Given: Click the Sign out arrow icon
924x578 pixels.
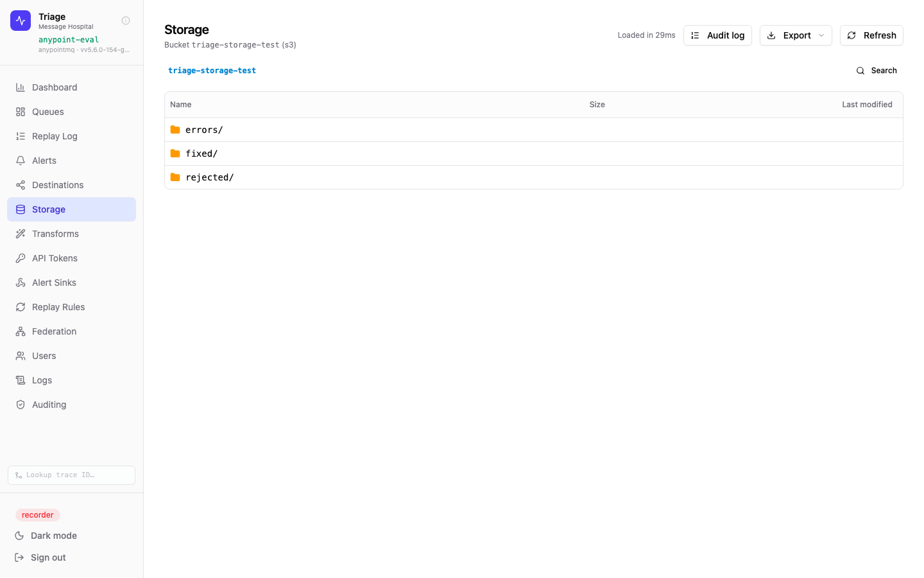Looking at the screenshot, I should [19, 557].
